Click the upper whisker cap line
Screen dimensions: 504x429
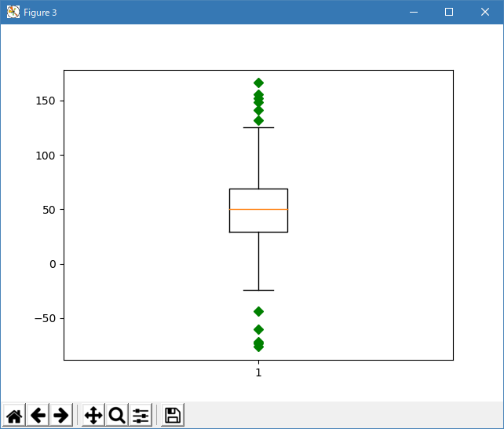point(258,127)
